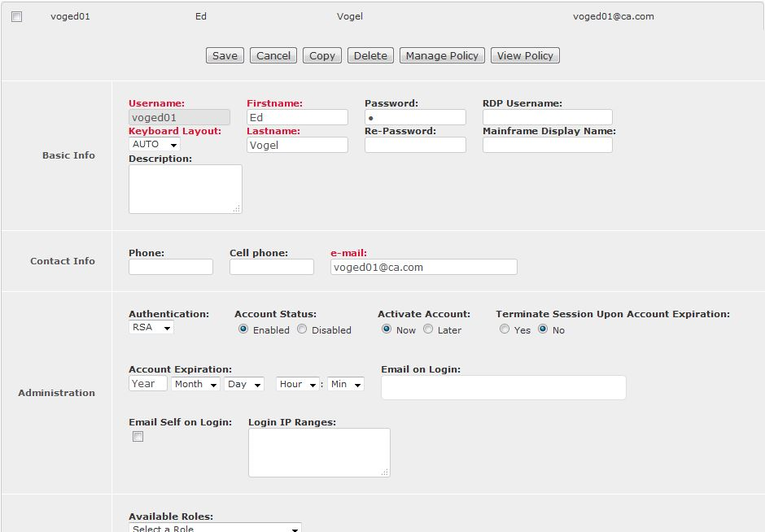This screenshot has width=765, height=532.
Task: Click the Copy button
Action: 321,55
